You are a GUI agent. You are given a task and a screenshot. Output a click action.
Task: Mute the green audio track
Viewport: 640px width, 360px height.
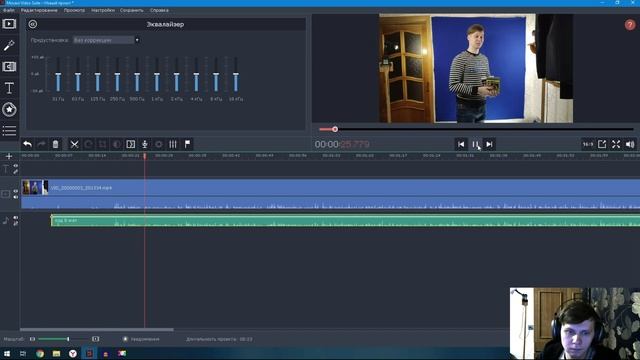click(16, 218)
